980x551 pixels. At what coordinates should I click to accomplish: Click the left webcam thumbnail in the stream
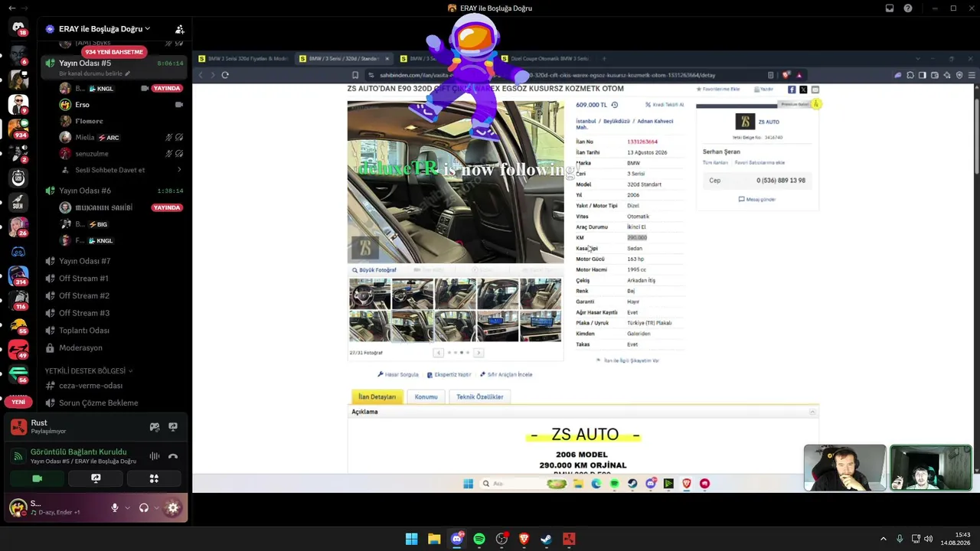tap(844, 468)
